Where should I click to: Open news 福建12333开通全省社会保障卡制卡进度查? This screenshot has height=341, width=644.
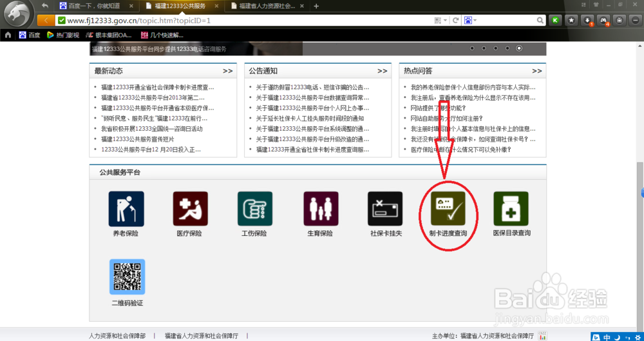[x=158, y=87]
